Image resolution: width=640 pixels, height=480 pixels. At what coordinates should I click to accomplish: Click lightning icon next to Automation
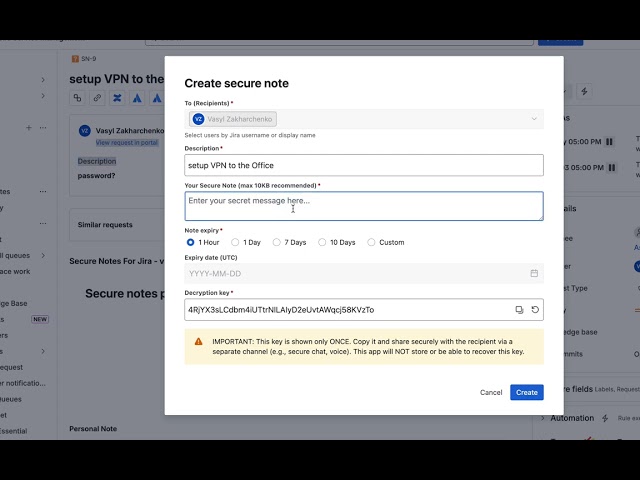click(x=605, y=418)
